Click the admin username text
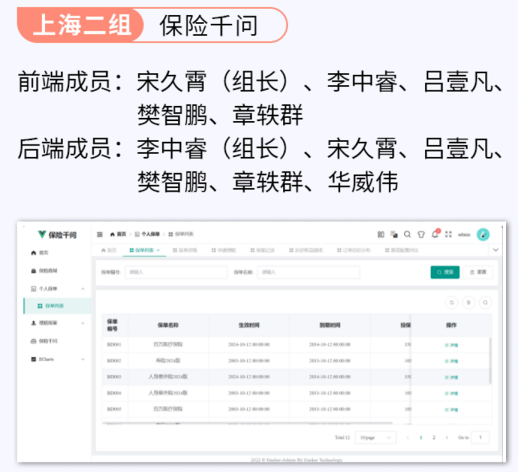The height and width of the screenshot is (473, 518). tap(464, 235)
